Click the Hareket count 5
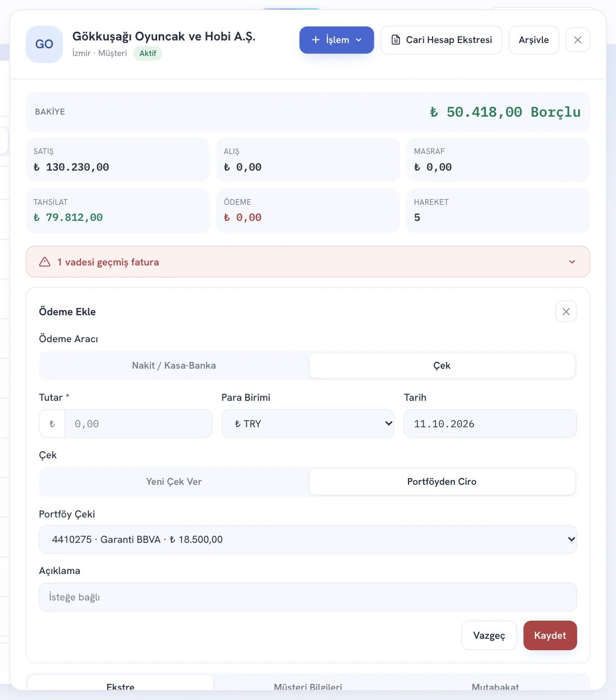616x700 pixels. click(x=417, y=217)
